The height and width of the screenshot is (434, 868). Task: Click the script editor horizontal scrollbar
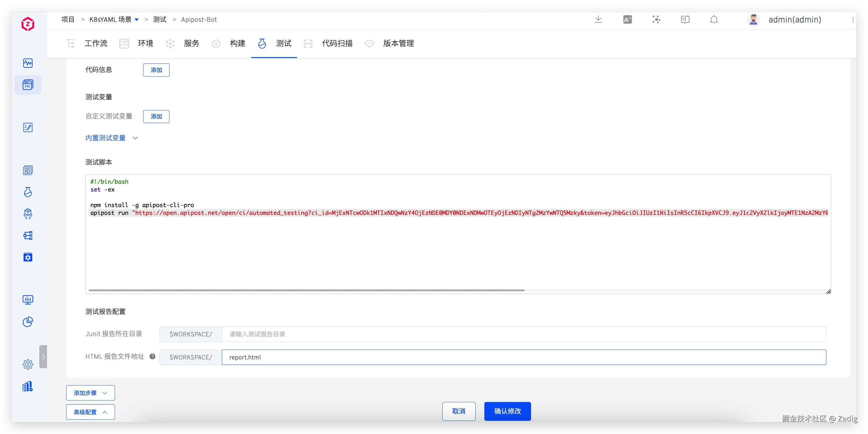(x=306, y=290)
